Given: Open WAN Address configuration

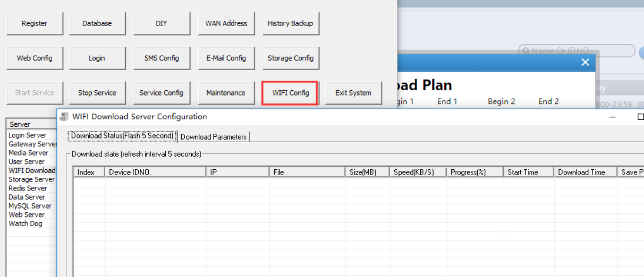Looking at the screenshot, I should pos(226,23).
